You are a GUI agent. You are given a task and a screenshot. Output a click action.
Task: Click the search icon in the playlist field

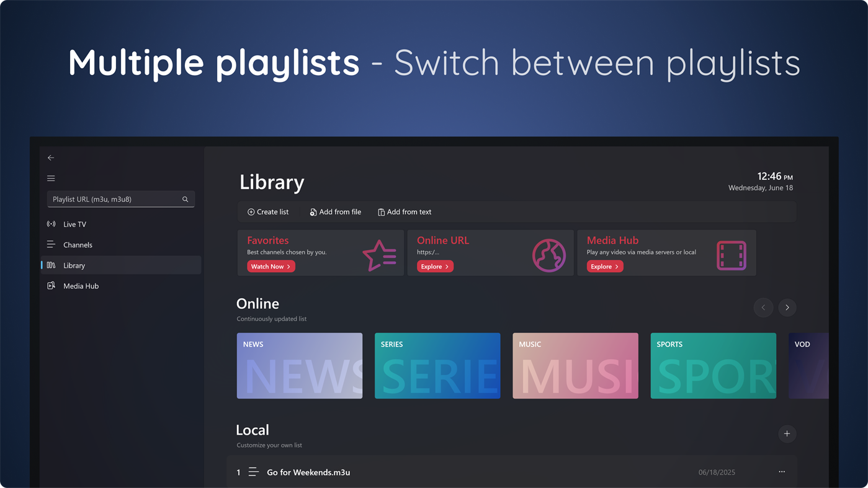(x=185, y=199)
